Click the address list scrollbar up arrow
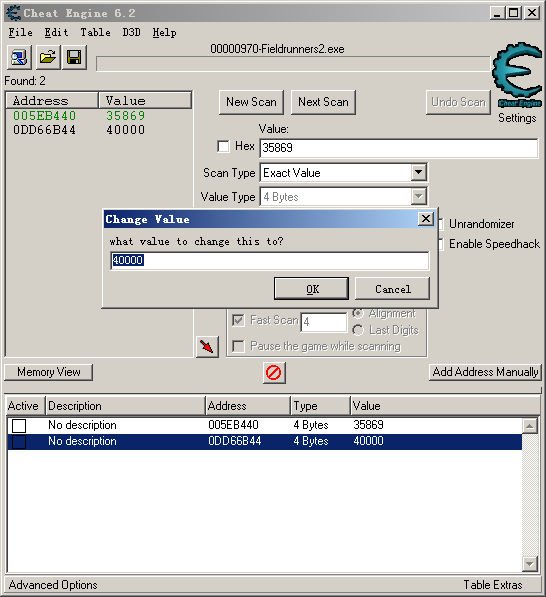Viewport: 546px width, 597px height. [x=530, y=426]
